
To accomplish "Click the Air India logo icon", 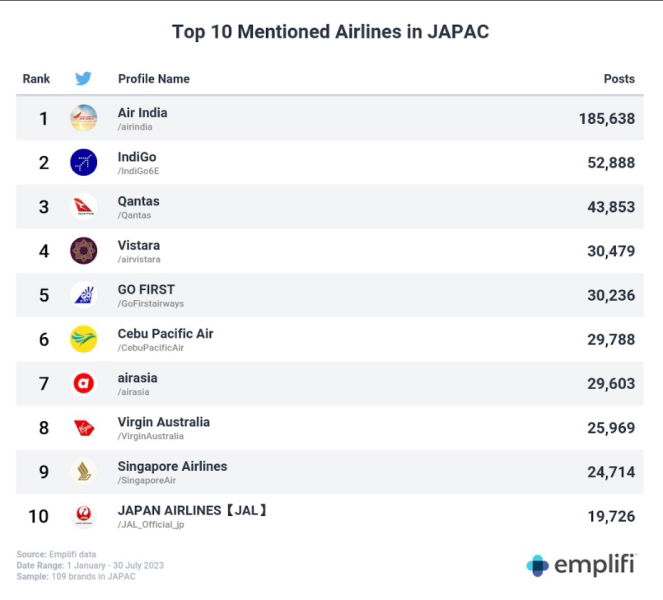I will click(84, 118).
